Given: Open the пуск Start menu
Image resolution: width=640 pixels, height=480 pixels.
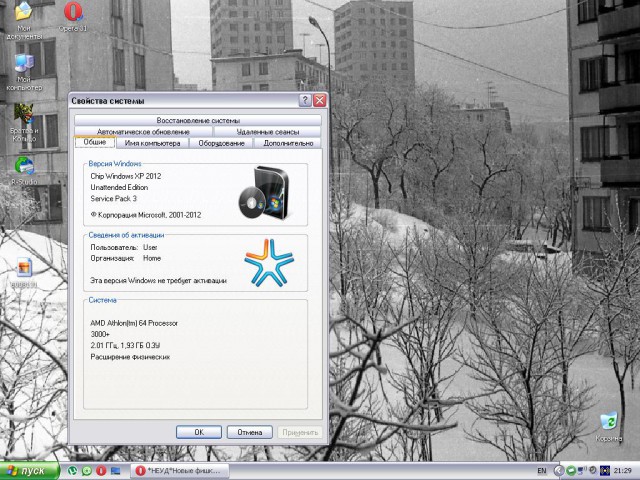Looking at the screenshot, I should 29,471.
